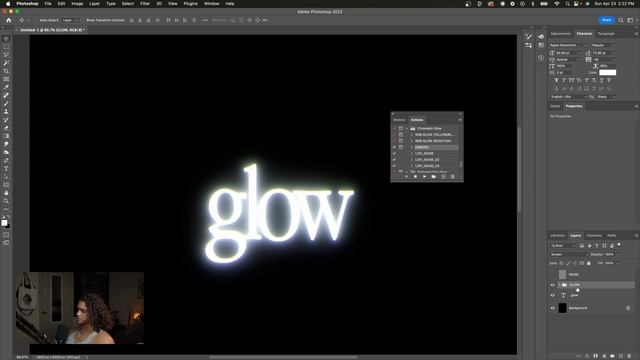Show the hidden NOISE layer
Image resolution: width=640 pixels, height=360 pixels.
pyautogui.click(x=553, y=274)
